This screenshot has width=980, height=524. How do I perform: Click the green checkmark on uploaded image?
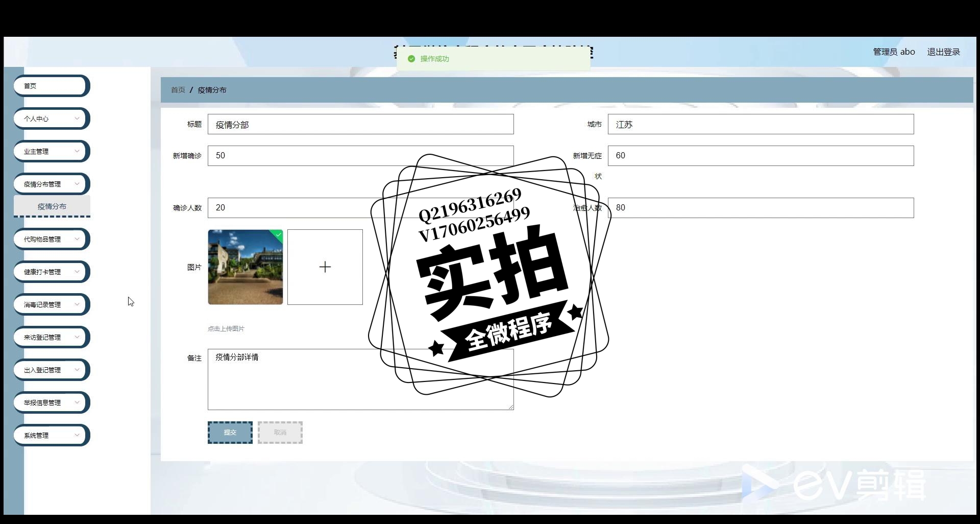[x=279, y=234]
